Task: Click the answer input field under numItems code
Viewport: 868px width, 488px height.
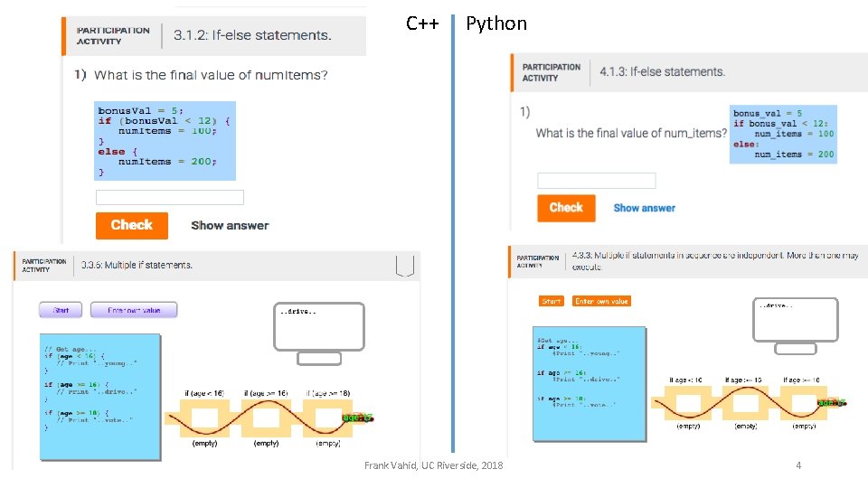Action: [x=170, y=197]
